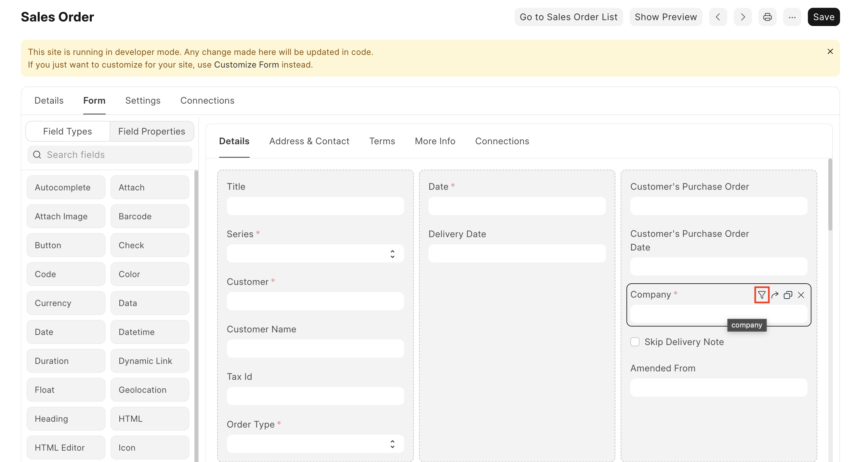Click the filter icon on Company field
The image size is (868, 462).
[761, 295]
